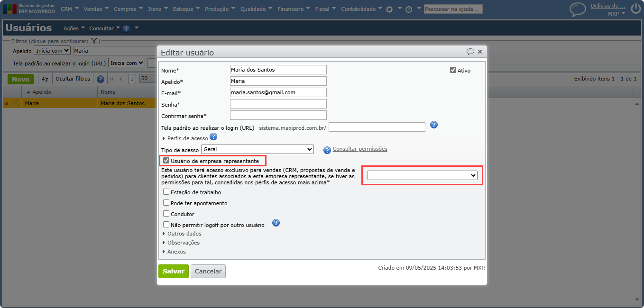The image size is (644, 308).
Task: Go to previous page of the grid
Action: point(120,79)
